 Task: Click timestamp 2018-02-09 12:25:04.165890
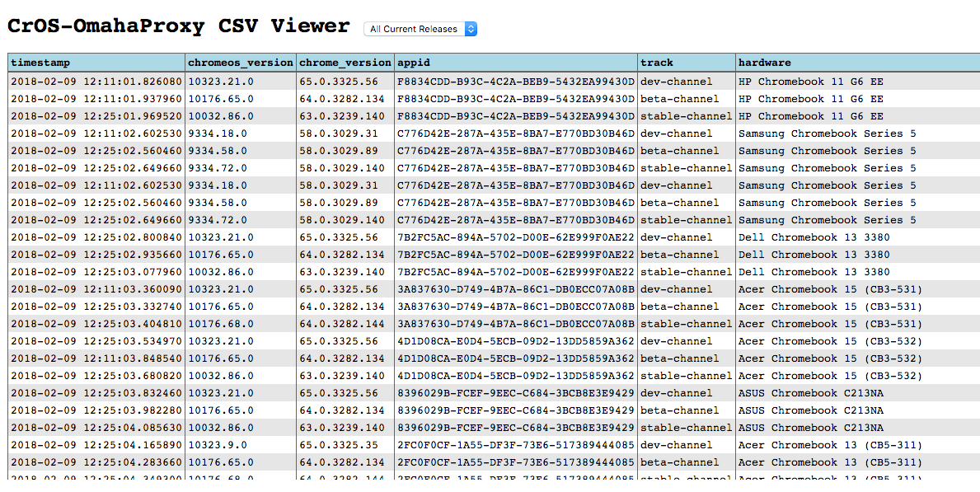[x=97, y=445]
